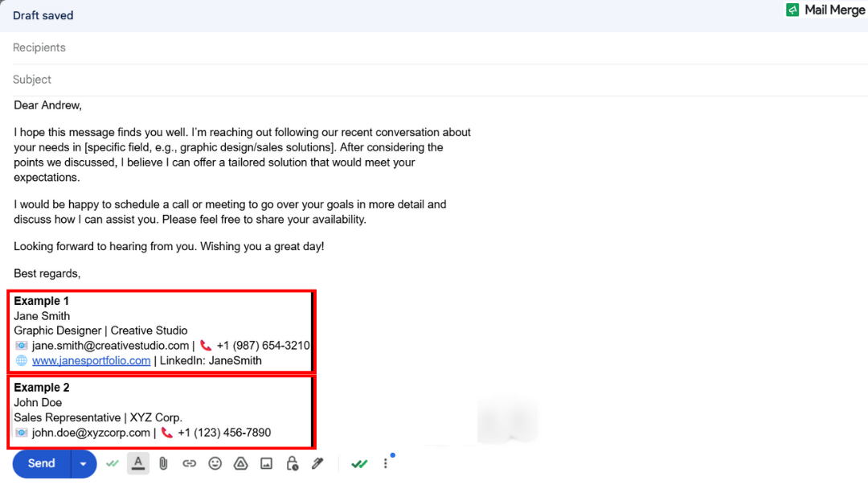This screenshot has height=489, width=868.
Task: Open the Send options dropdown arrow
Action: click(x=84, y=464)
